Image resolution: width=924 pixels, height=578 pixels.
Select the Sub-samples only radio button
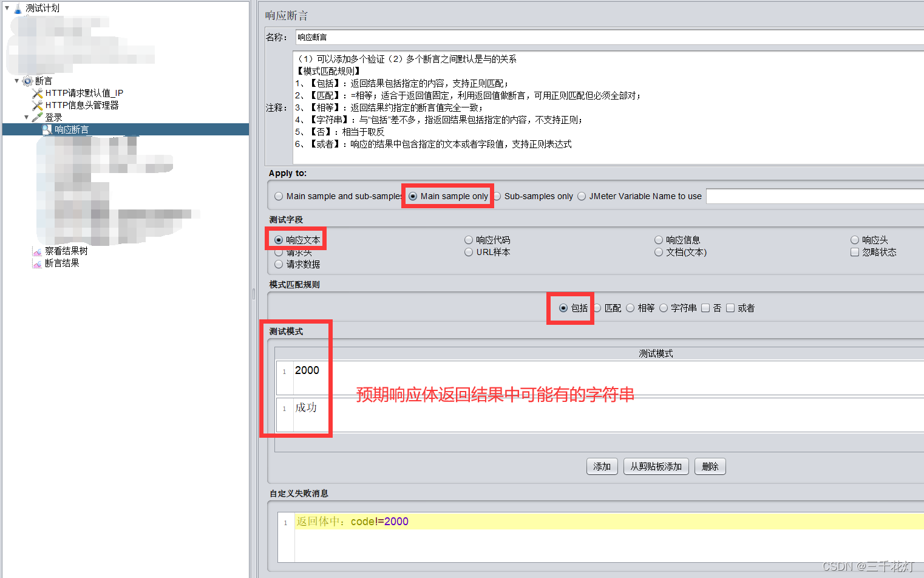coord(497,195)
